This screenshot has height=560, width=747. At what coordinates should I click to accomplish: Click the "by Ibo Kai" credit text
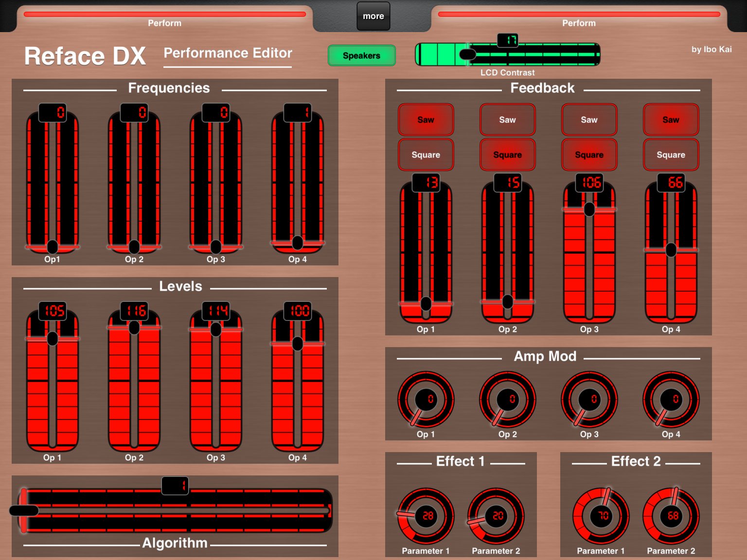tap(711, 49)
